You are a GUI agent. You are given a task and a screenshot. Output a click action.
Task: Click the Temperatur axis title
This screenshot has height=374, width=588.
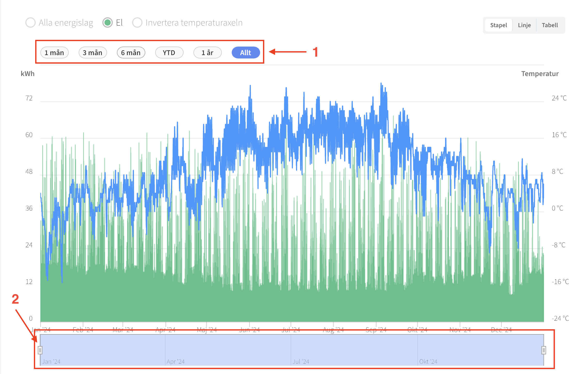tap(540, 74)
